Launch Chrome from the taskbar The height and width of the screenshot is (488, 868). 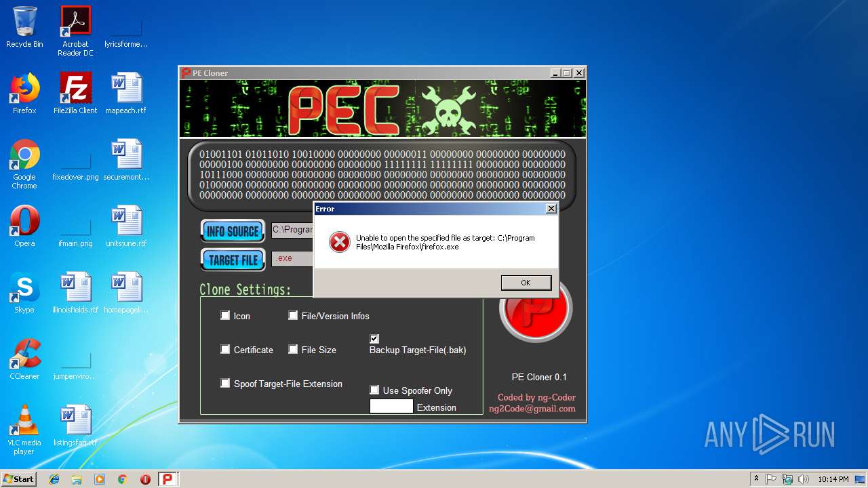click(122, 479)
